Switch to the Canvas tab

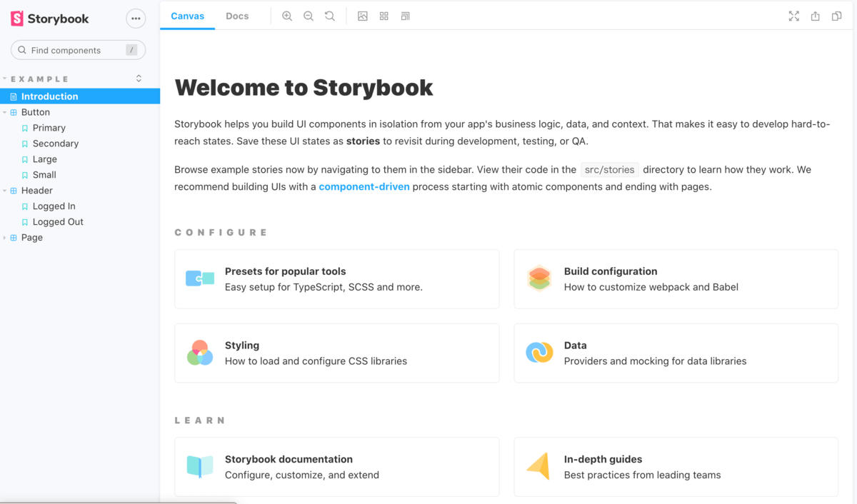click(x=187, y=16)
